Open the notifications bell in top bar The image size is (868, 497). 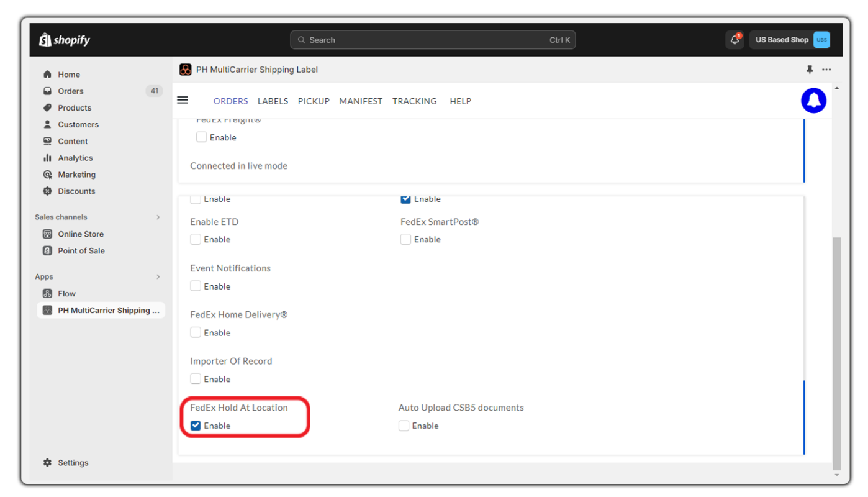coord(735,40)
